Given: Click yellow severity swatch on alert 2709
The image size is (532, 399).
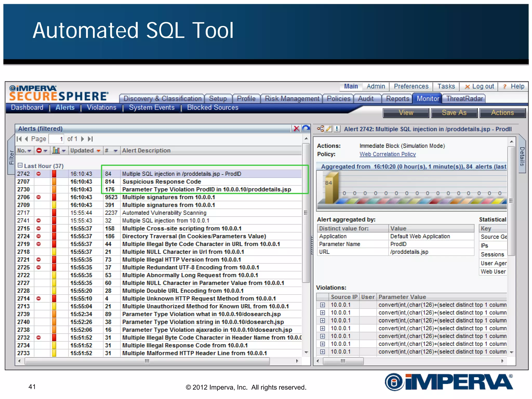Looking at the screenshot, I should (x=54, y=205).
